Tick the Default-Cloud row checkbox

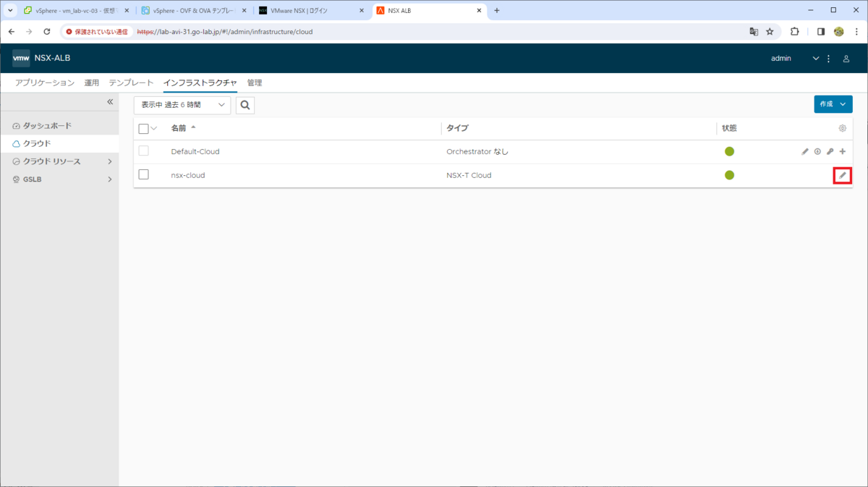143,151
